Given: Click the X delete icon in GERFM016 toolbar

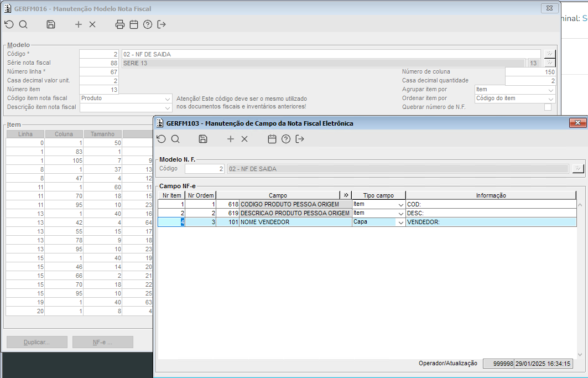Looking at the screenshot, I should pos(92,24).
